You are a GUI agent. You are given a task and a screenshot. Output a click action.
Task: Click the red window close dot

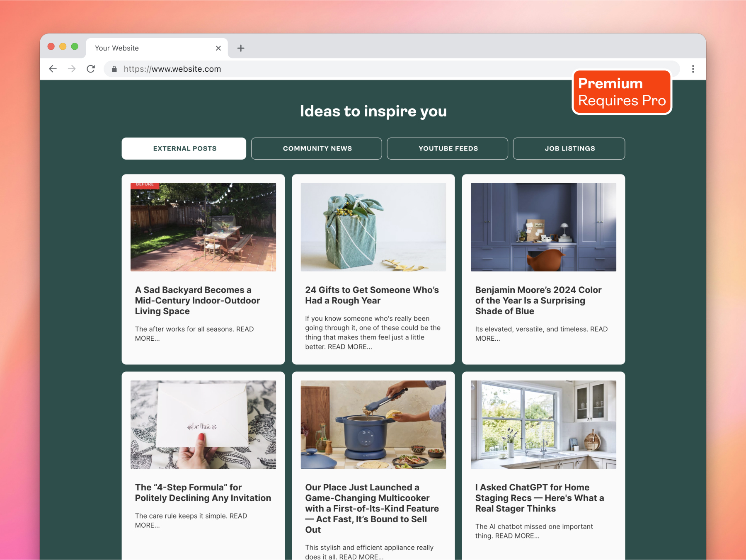(51, 46)
